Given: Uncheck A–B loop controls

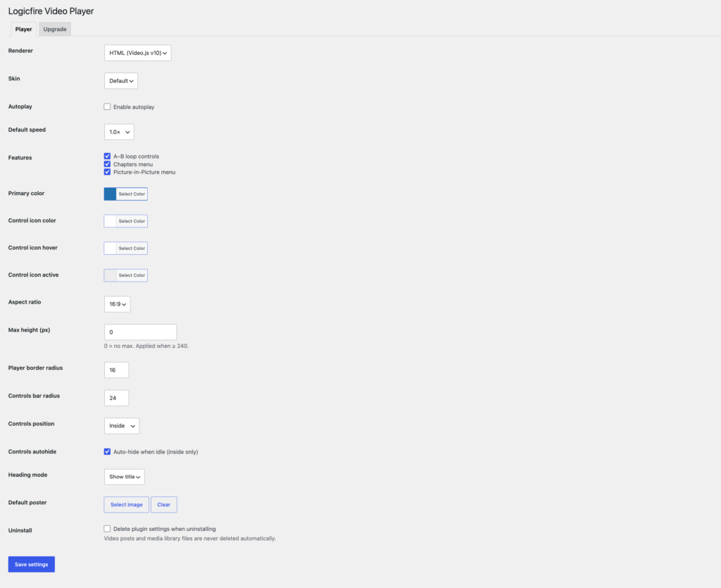Looking at the screenshot, I should click(x=107, y=156).
